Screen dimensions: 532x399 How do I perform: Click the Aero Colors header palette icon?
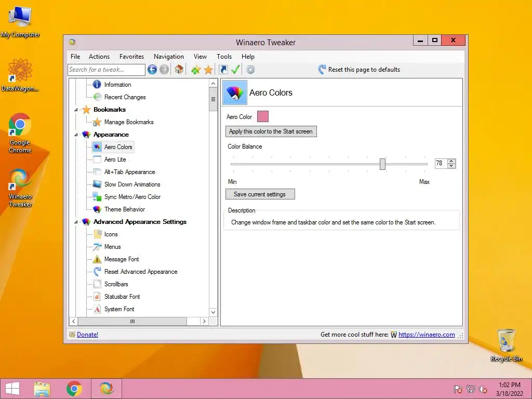(235, 92)
